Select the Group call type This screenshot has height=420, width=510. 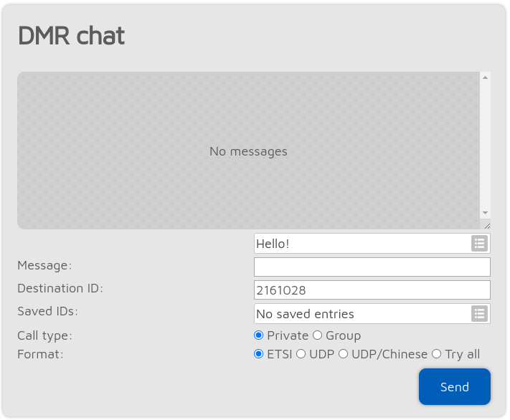point(318,335)
